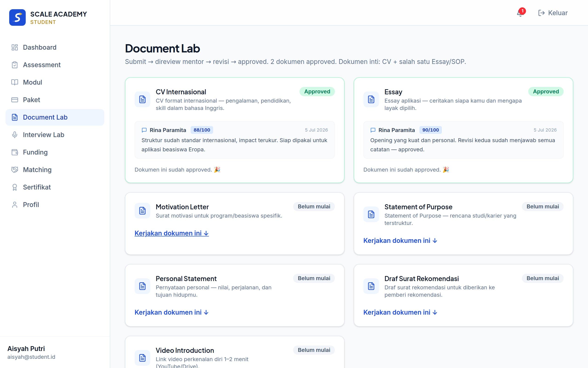Click the user name Aisyah Putri

click(26, 348)
